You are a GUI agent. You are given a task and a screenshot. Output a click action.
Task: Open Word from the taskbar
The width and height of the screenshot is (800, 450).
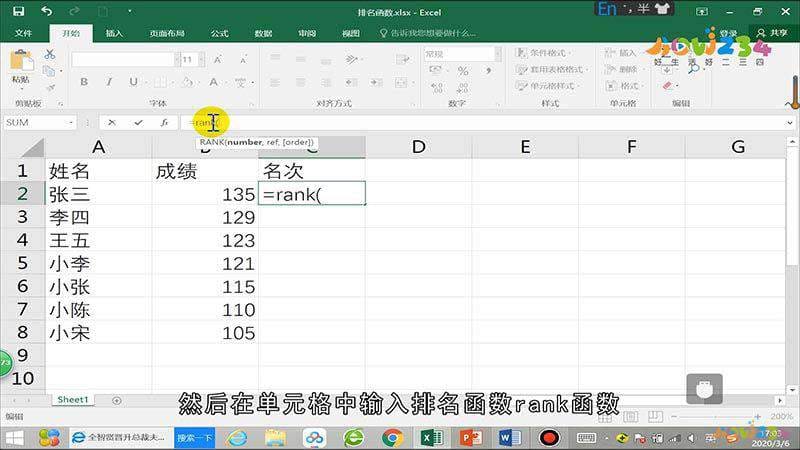click(510, 438)
